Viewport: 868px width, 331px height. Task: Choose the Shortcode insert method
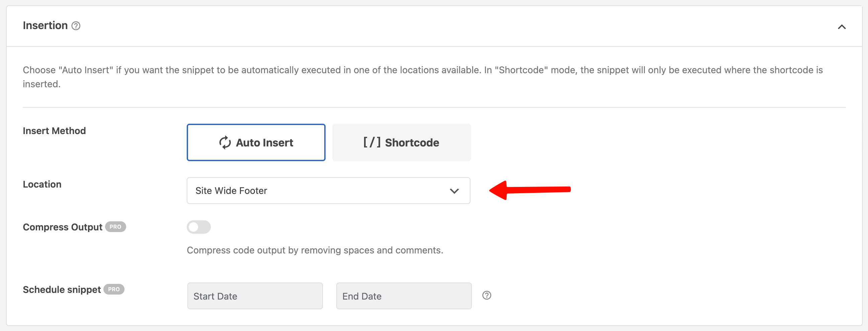point(401,142)
